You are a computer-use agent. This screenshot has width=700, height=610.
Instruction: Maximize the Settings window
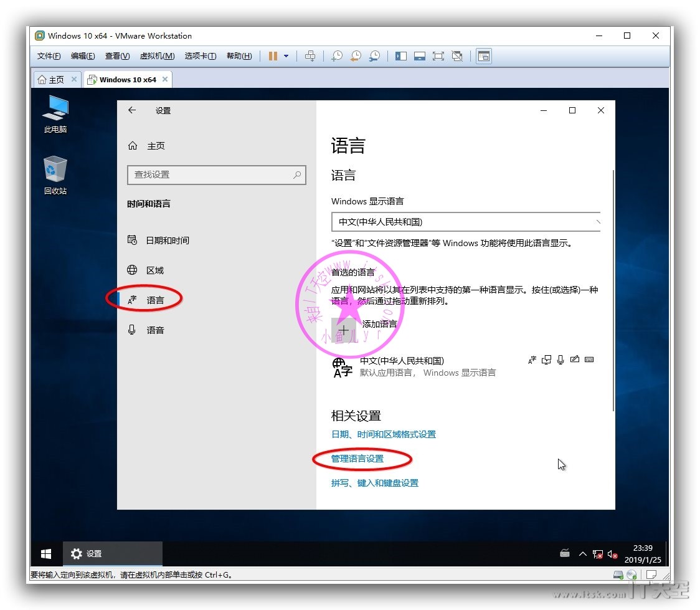572,110
